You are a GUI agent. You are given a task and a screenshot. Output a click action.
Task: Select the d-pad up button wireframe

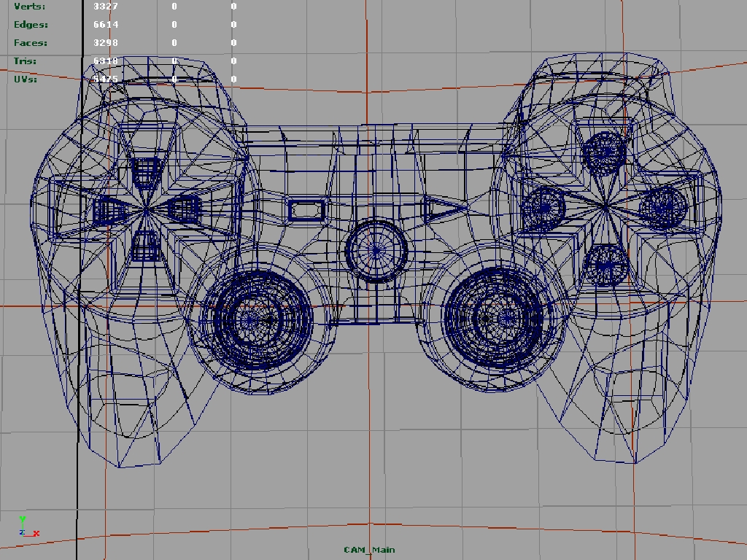[x=145, y=172]
